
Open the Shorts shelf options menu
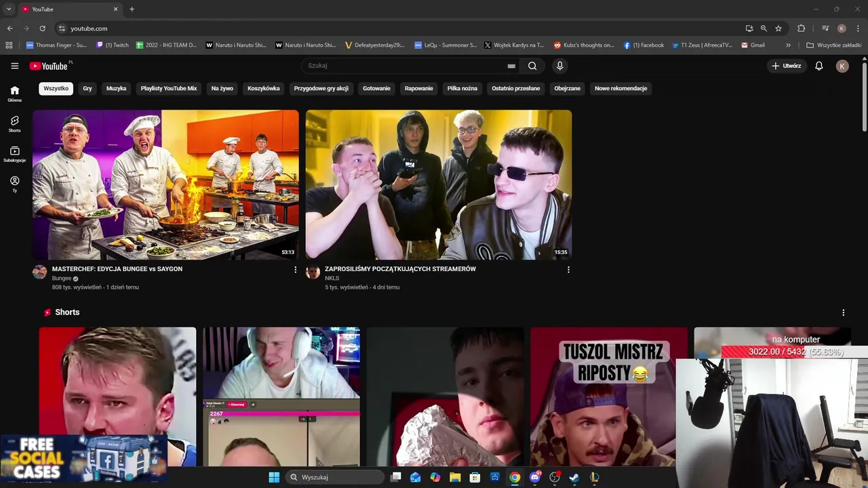[x=844, y=312]
